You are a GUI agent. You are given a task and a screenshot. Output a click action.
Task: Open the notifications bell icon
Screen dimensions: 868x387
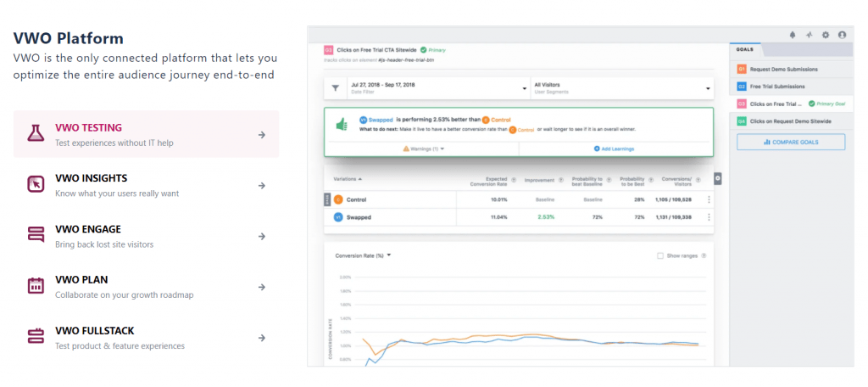click(793, 35)
